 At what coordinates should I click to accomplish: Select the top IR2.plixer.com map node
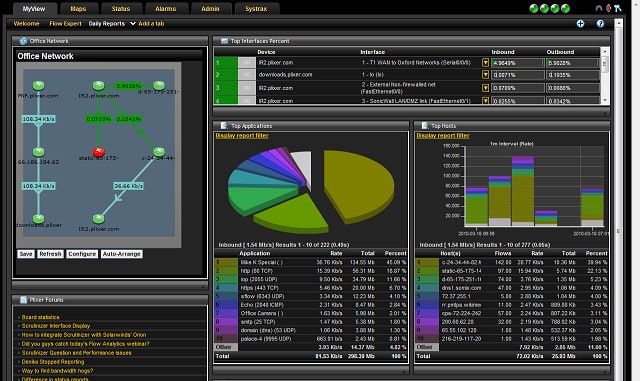(x=98, y=85)
